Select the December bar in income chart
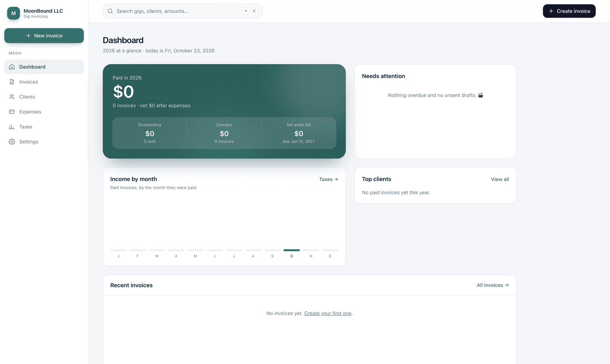Viewport: 610px width, 364px height. point(330,250)
